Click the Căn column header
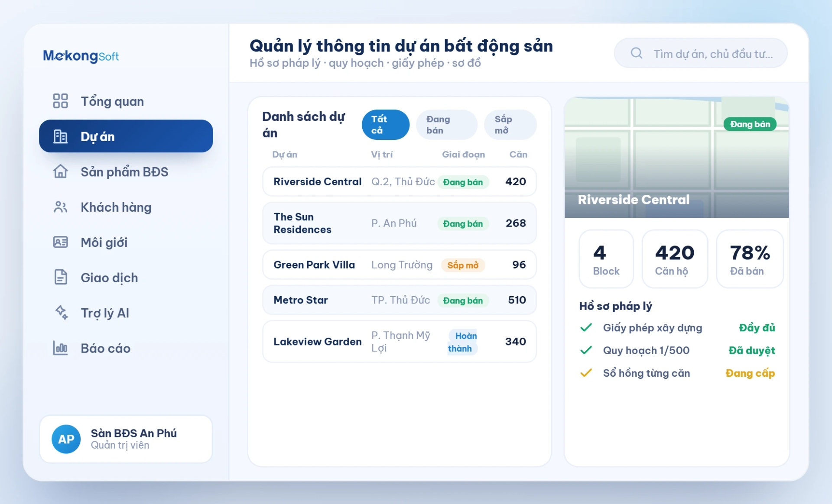The image size is (832, 504). (x=518, y=155)
